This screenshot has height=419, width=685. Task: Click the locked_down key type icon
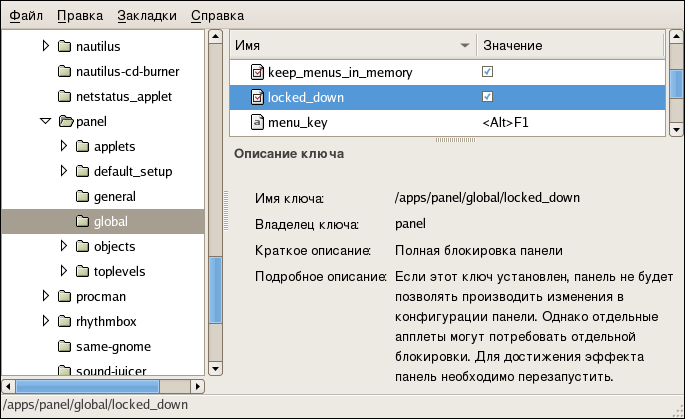coord(257,98)
